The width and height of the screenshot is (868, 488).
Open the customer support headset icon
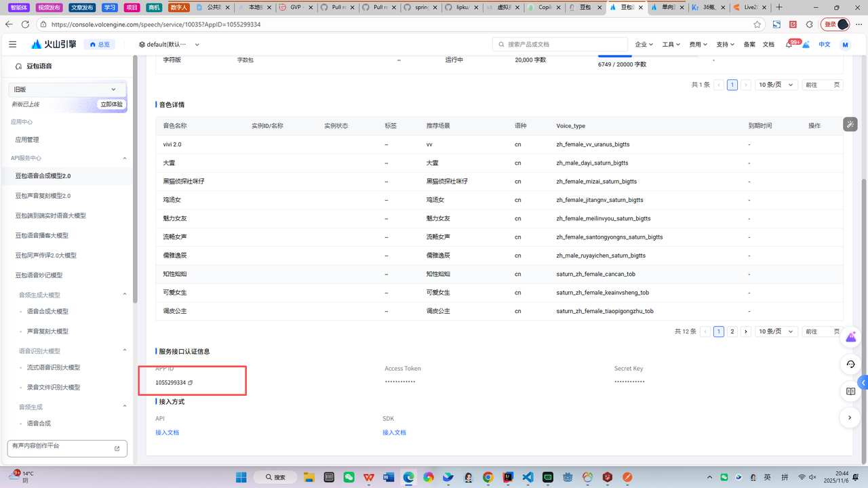[850, 364]
